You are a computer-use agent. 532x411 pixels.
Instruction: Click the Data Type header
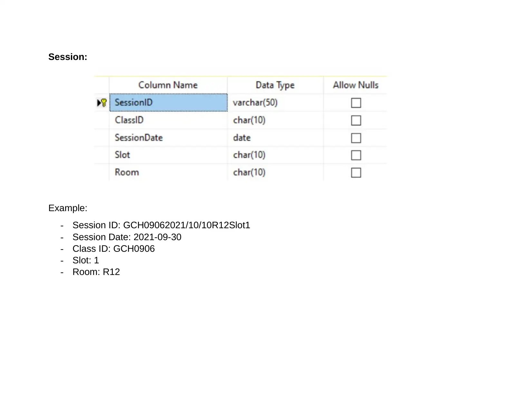(x=275, y=85)
